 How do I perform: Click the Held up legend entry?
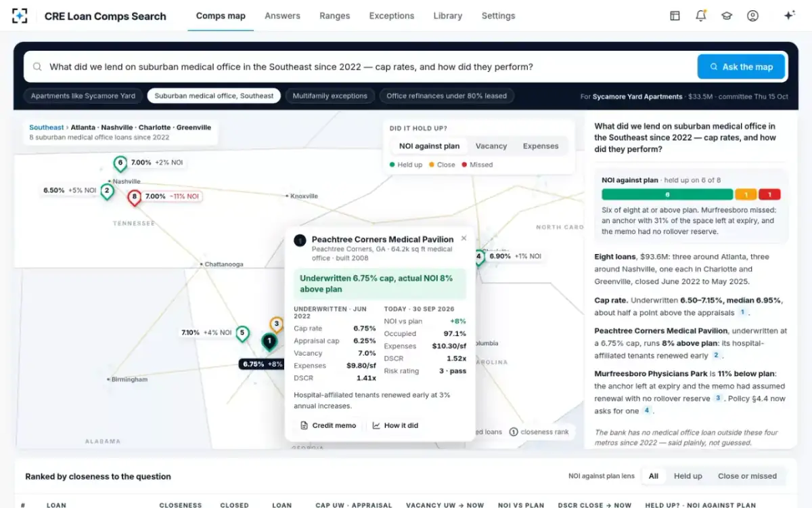coord(406,165)
